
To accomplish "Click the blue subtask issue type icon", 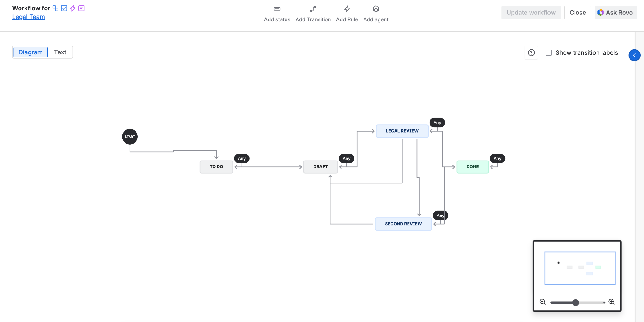I will [x=55, y=8].
